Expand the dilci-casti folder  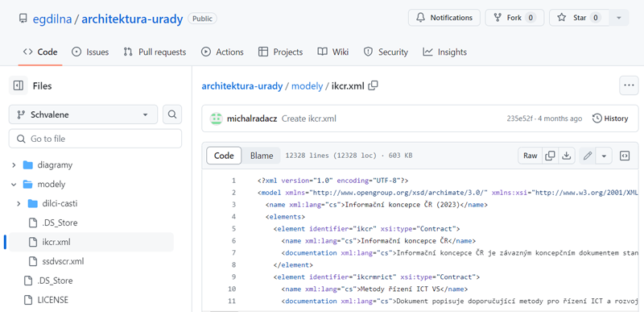click(x=19, y=203)
